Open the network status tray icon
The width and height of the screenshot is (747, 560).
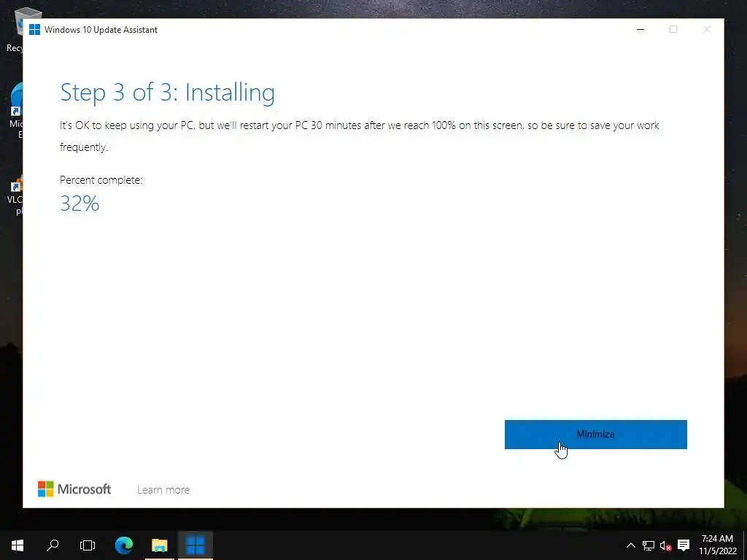[x=649, y=545]
